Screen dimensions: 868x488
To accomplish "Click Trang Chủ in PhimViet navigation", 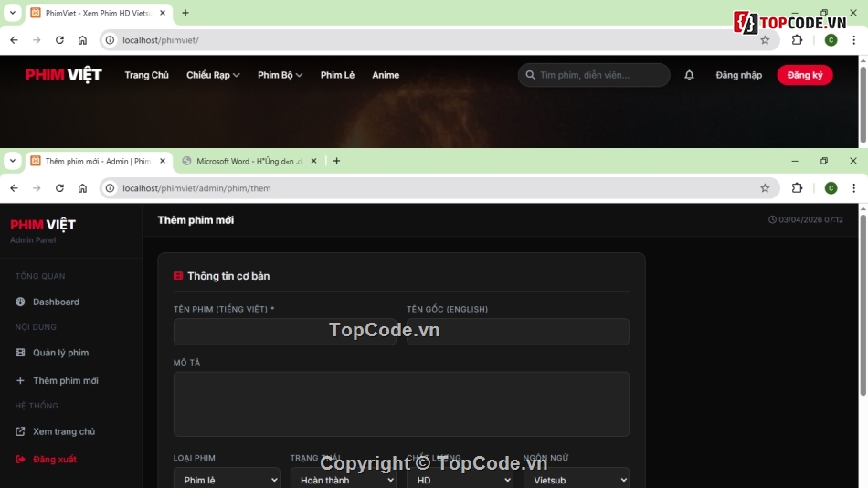I will coord(147,75).
